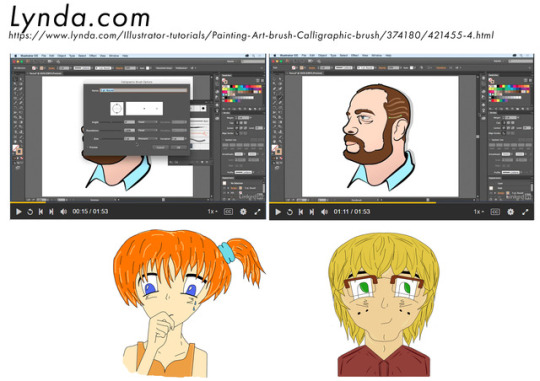The image size is (540, 381).
Task: Skip to next on left video player
Action: 51,212
